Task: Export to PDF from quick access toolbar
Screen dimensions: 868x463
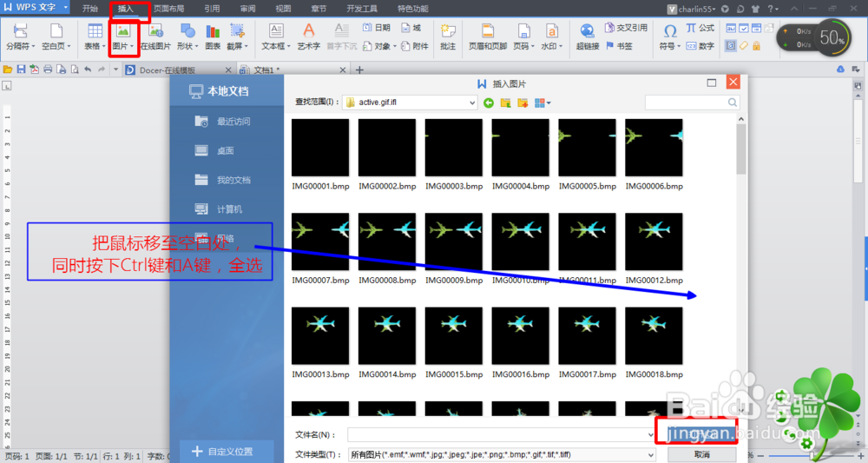Action: pyautogui.click(x=35, y=69)
